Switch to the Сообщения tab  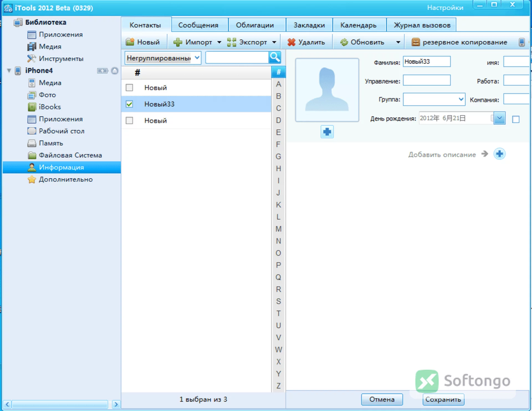pyautogui.click(x=198, y=25)
